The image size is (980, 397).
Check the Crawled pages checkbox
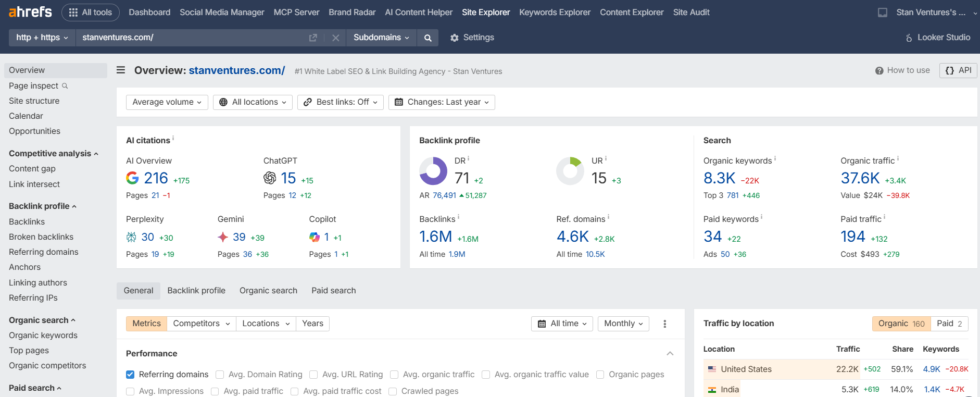[x=393, y=391]
